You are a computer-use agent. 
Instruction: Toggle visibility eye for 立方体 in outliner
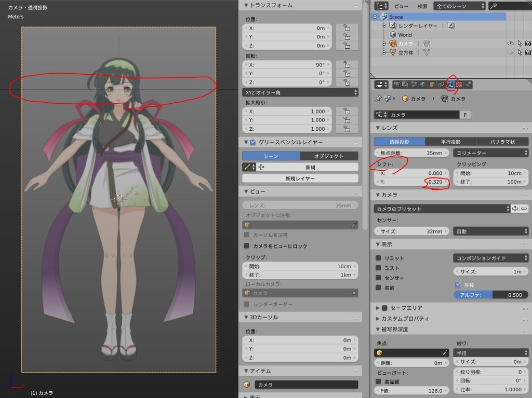coord(510,52)
